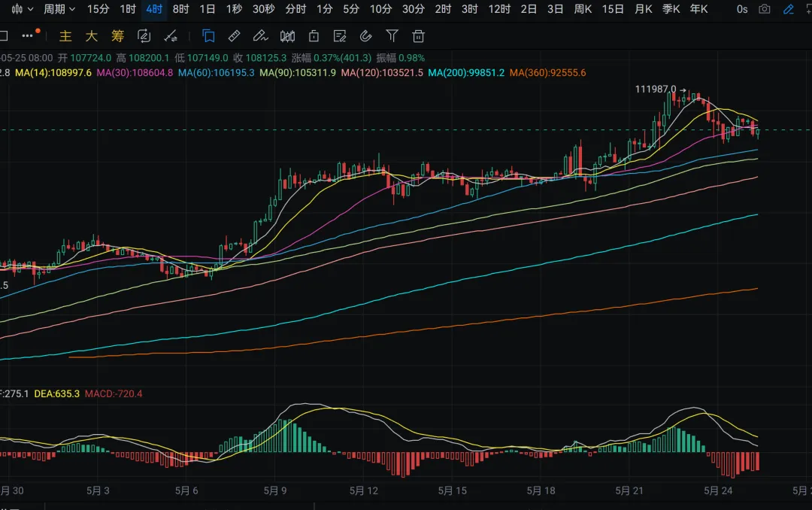The width and height of the screenshot is (812, 510).
Task: Select the freehand pen drawing tool
Action: (260, 36)
